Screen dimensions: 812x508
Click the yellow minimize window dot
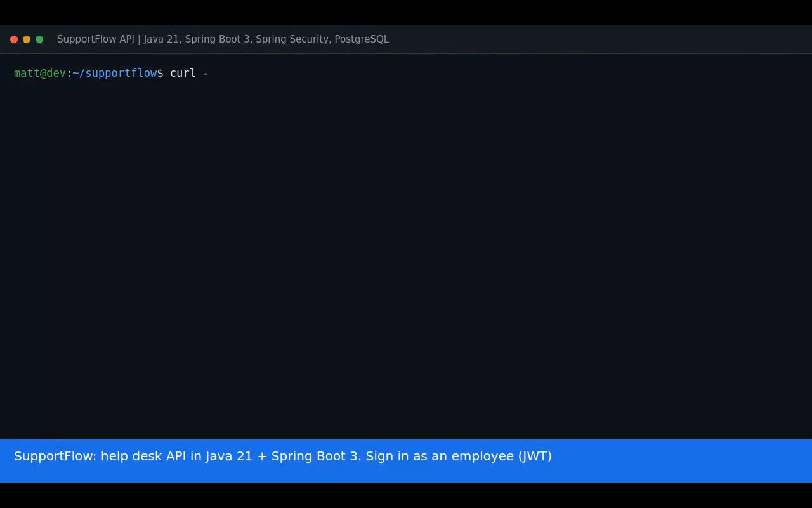coord(27,39)
